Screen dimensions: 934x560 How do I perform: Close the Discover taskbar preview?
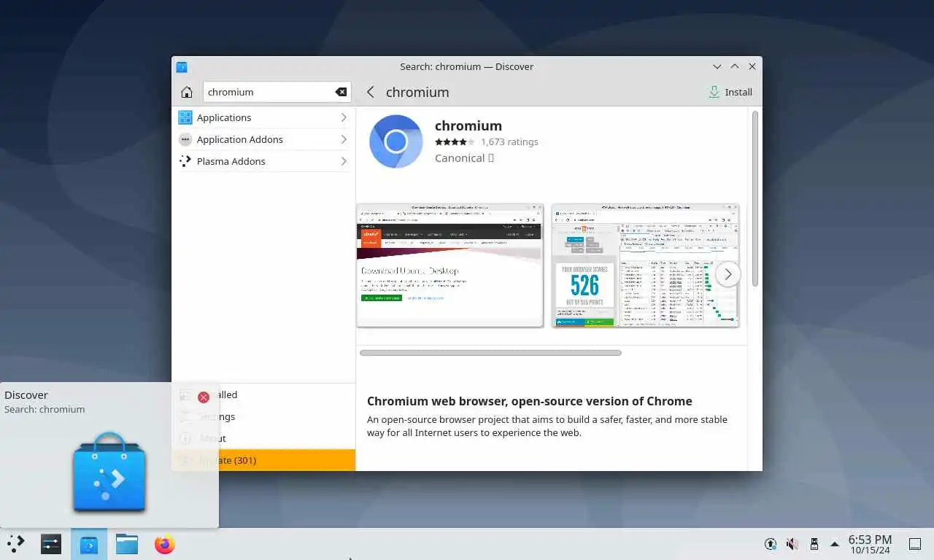click(x=204, y=397)
